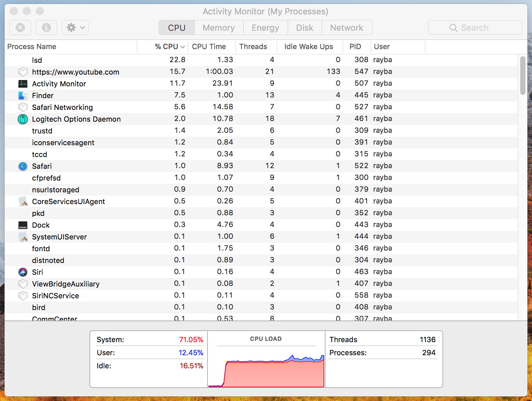Select the iconservicesagent process row
The image size is (532, 401).
click(261, 142)
